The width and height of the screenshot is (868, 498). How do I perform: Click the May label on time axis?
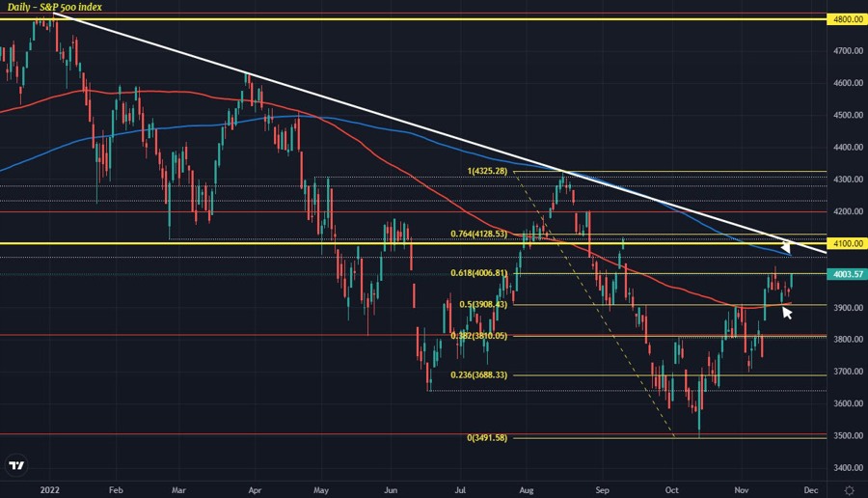pos(321,490)
